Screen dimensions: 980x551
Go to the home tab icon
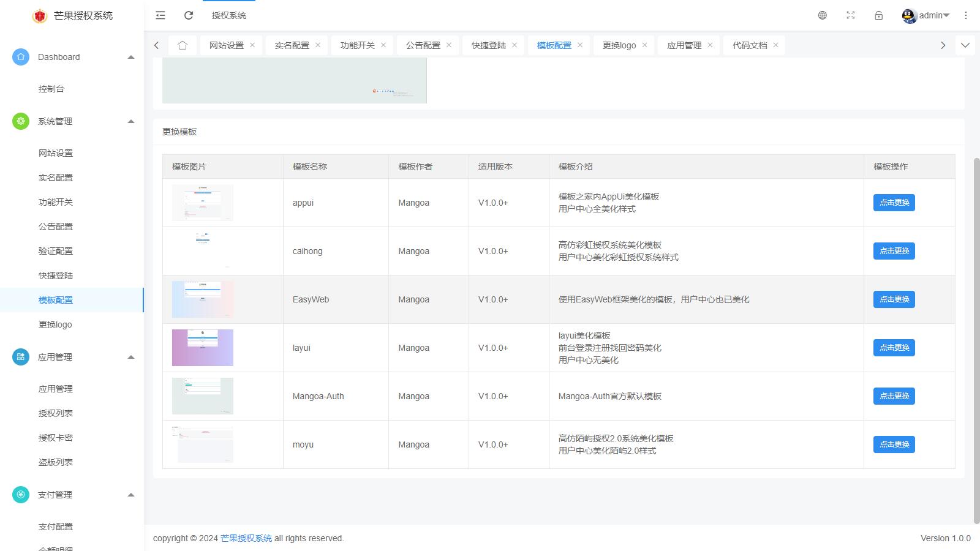[x=183, y=45]
